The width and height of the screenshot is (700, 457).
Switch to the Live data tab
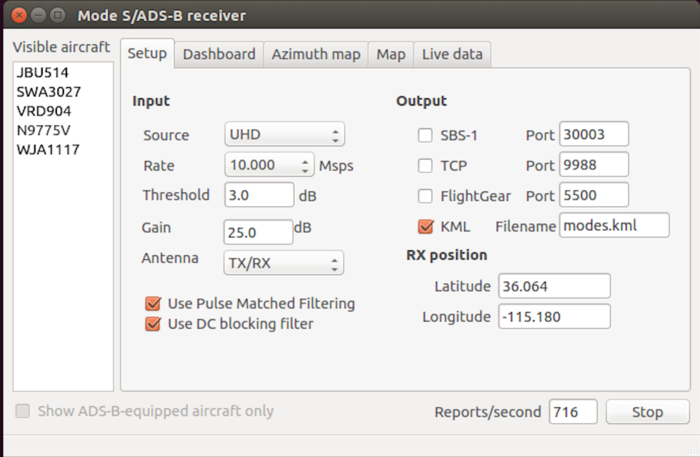coord(451,54)
